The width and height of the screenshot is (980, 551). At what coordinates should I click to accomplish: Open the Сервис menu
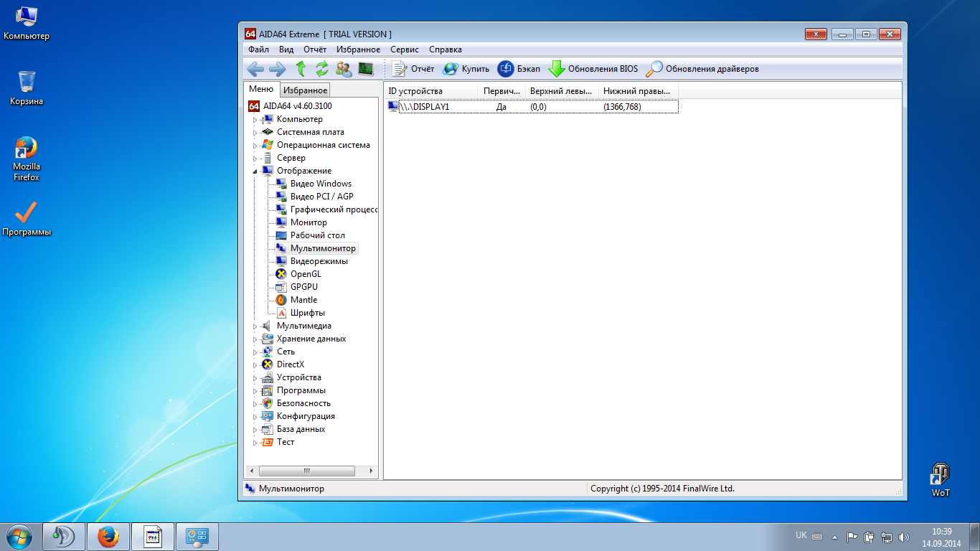point(405,50)
